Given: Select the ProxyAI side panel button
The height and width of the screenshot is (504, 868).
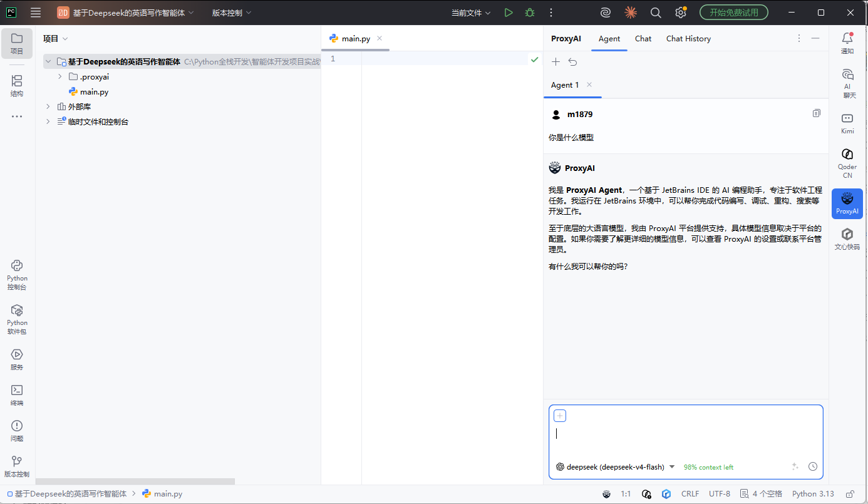Looking at the screenshot, I should (847, 203).
